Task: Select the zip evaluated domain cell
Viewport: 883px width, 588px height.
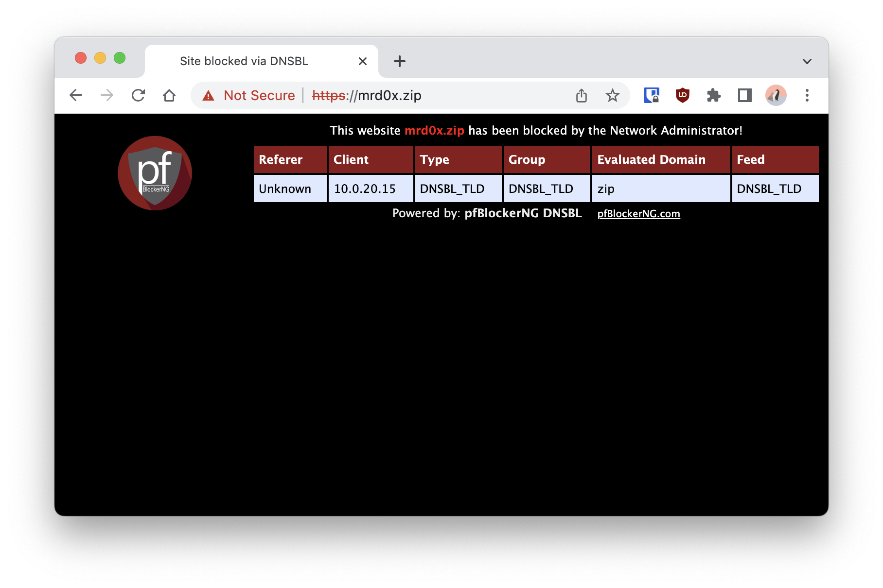Action: pyautogui.click(x=661, y=189)
